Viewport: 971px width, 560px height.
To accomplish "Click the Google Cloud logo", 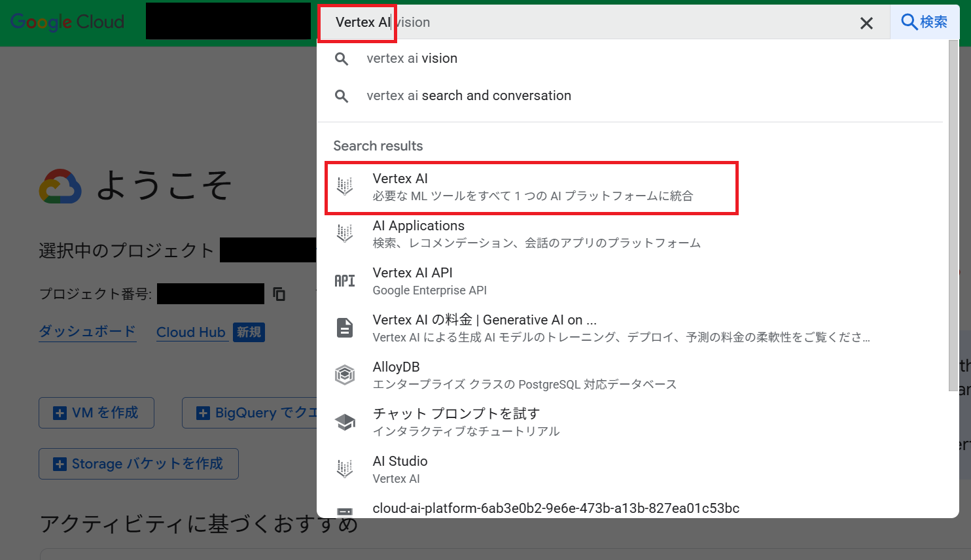I will point(67,22).
